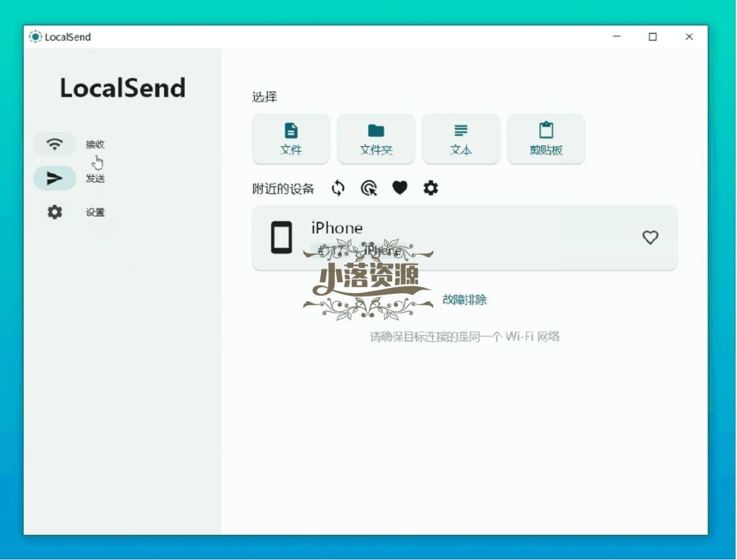The height and width of the screenshot is (560, 737).
Task: Click the Wi-Fi receive icon
Action: tap(55, 144)
